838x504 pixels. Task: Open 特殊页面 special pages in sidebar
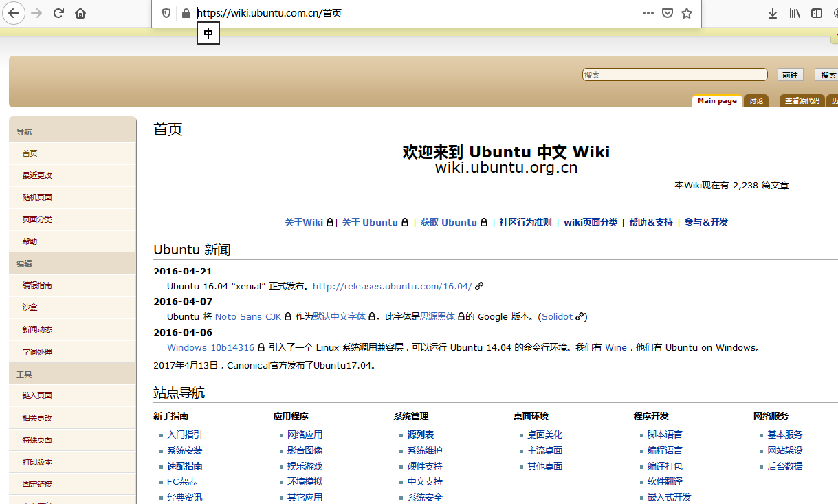[37, 440]
